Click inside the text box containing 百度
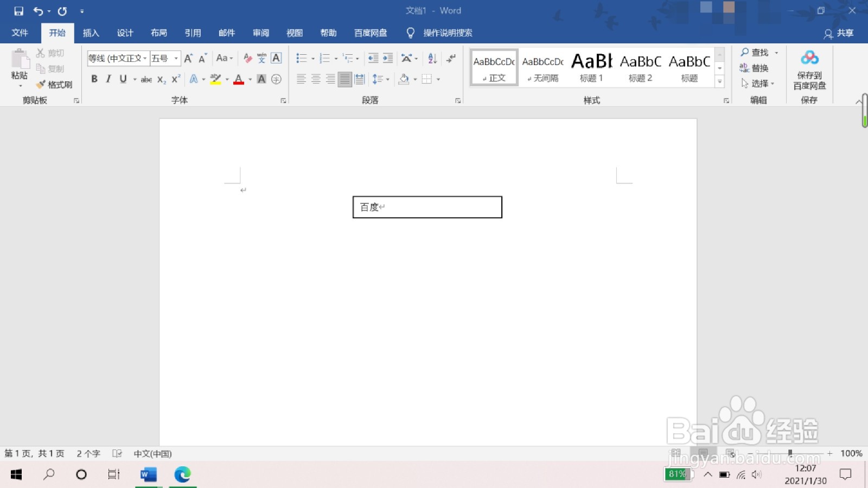868x488 pixels. click(x=427, y=207)
